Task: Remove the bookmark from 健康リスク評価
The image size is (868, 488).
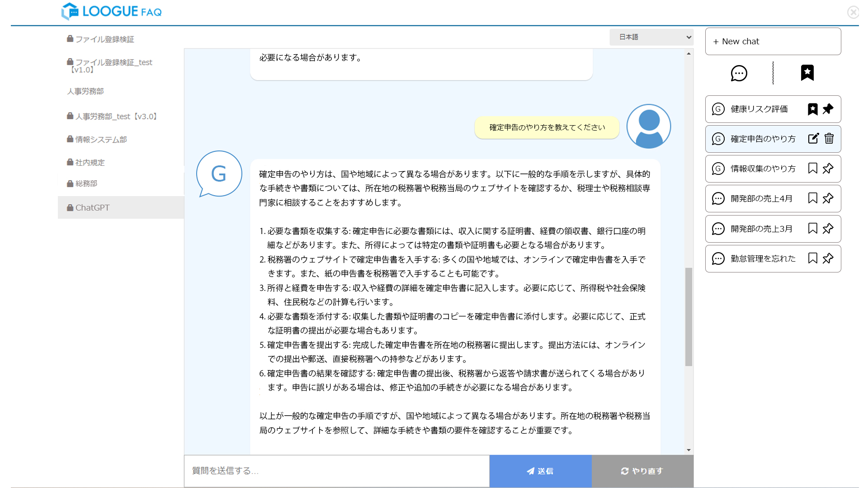Action: point(812,109)
